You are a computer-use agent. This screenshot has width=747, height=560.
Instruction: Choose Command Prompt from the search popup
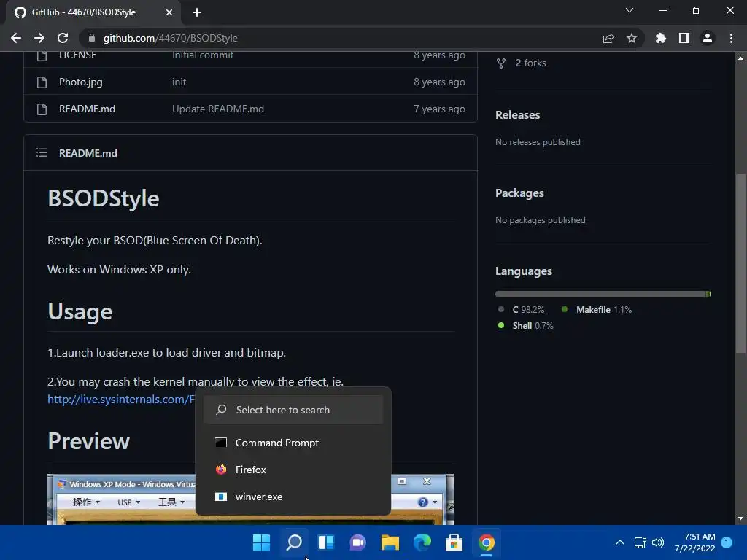pos(293,443)
